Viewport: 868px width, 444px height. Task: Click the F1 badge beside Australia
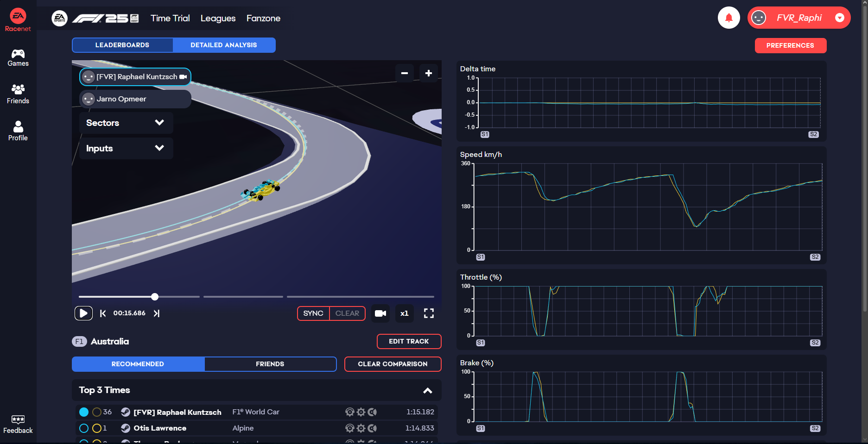(x=79, y=342)
